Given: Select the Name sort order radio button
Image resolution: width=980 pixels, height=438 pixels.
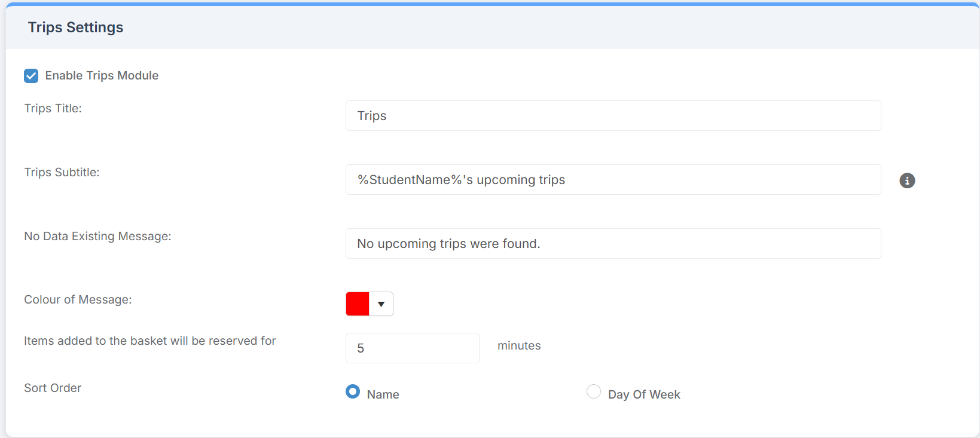Looking at the screenshot, I should tap(353, 391).
